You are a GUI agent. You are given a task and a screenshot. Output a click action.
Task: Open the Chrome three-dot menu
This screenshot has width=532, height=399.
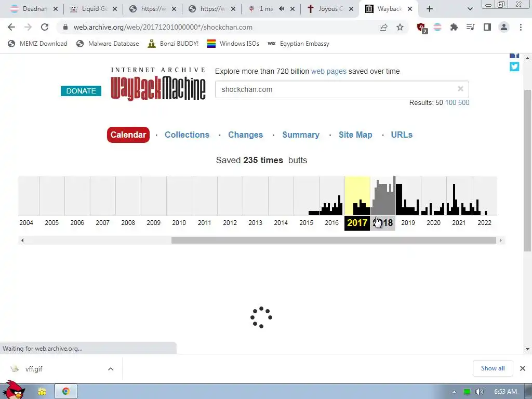point(521,27)
